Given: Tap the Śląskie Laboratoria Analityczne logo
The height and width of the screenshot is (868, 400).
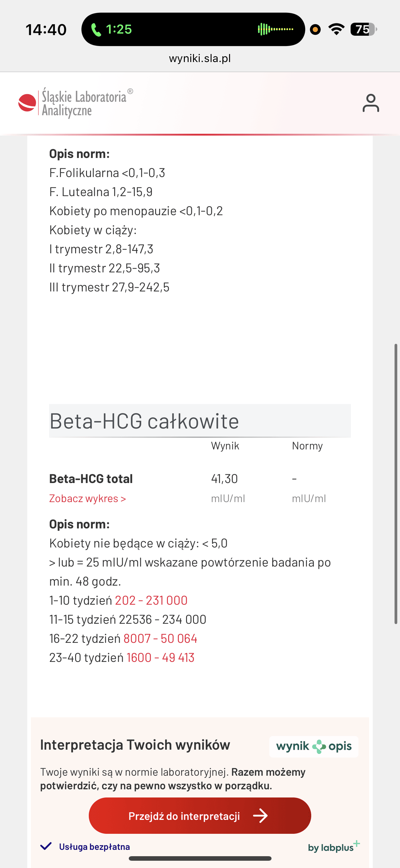Looking at the screenshot, I should [75, 103].
